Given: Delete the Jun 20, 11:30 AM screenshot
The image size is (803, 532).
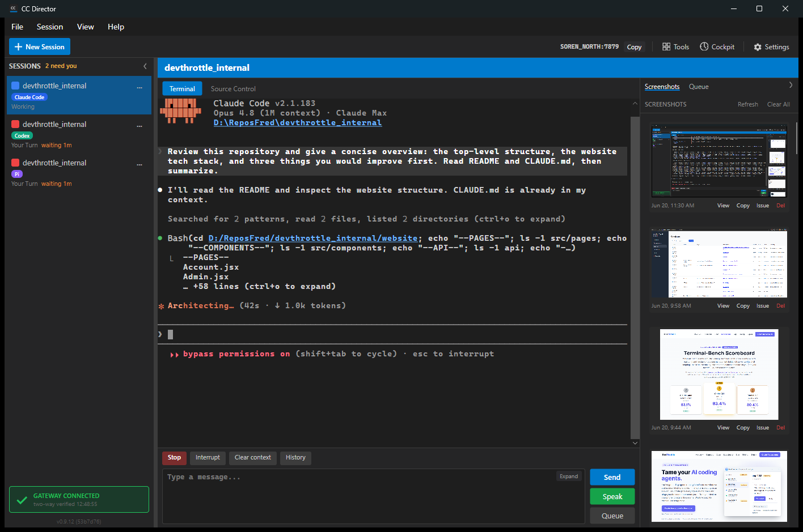Looking at the screenshot, I should tap(781, 206).
